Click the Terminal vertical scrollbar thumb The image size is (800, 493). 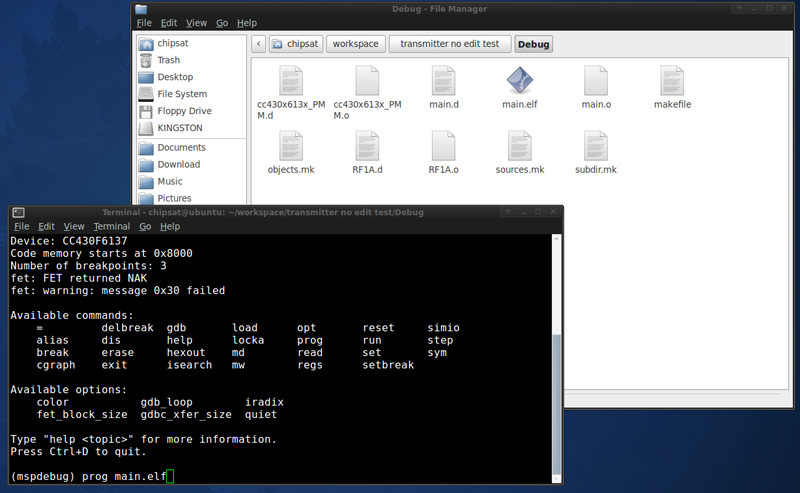pos(557,405)
